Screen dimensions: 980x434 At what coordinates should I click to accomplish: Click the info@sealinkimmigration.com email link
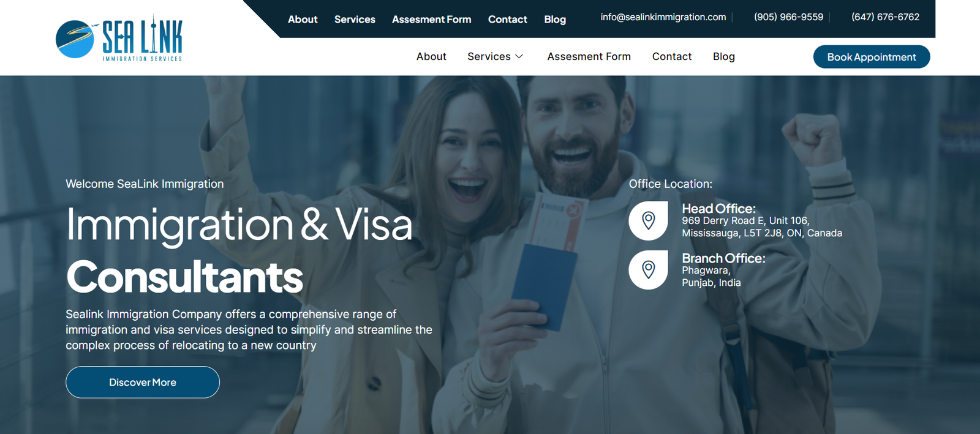pyautogui.click(x=663, y=17)
